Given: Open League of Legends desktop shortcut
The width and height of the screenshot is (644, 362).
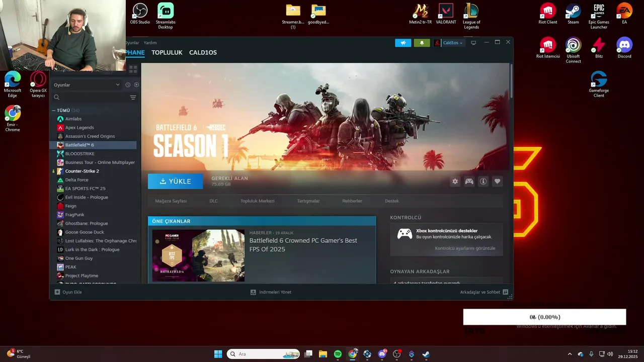Looking at the screenshot, I should click(471, 16).
